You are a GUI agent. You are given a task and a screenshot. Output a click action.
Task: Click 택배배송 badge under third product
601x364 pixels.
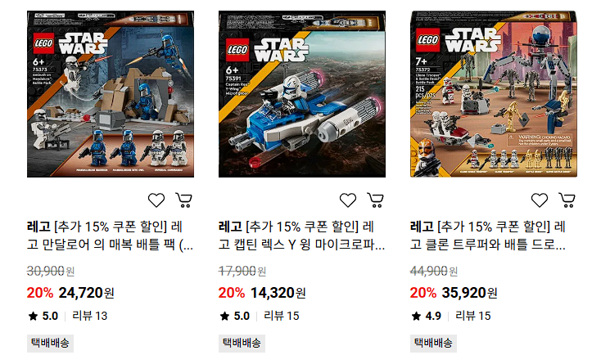click(433, 343)
